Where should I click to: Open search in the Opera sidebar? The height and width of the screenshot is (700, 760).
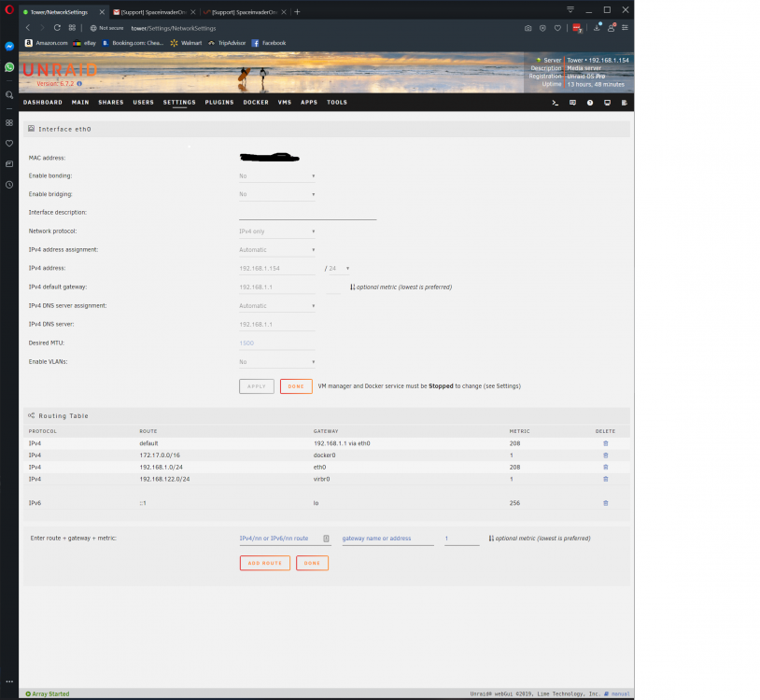coord(9,95)
